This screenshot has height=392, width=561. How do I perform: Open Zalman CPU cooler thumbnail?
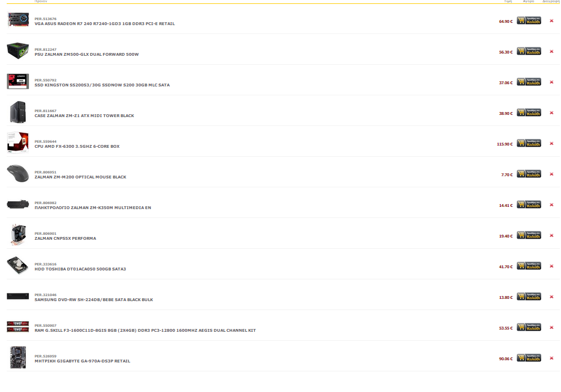[18, 235]
